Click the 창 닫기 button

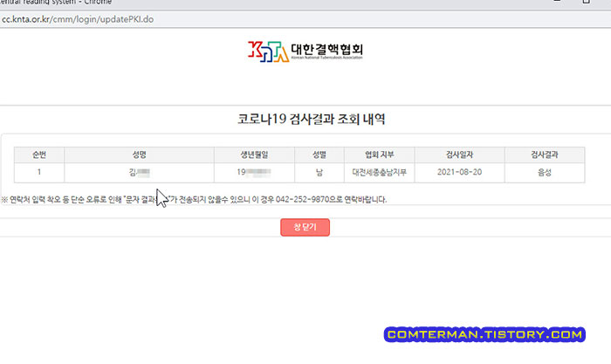pyautogui.click(x=305, y=227)
